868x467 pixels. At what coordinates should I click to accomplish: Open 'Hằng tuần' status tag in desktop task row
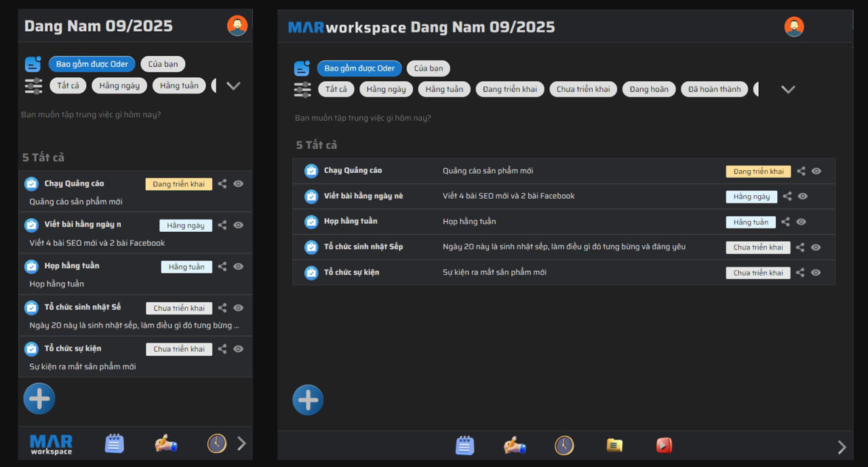pos(751,222)
